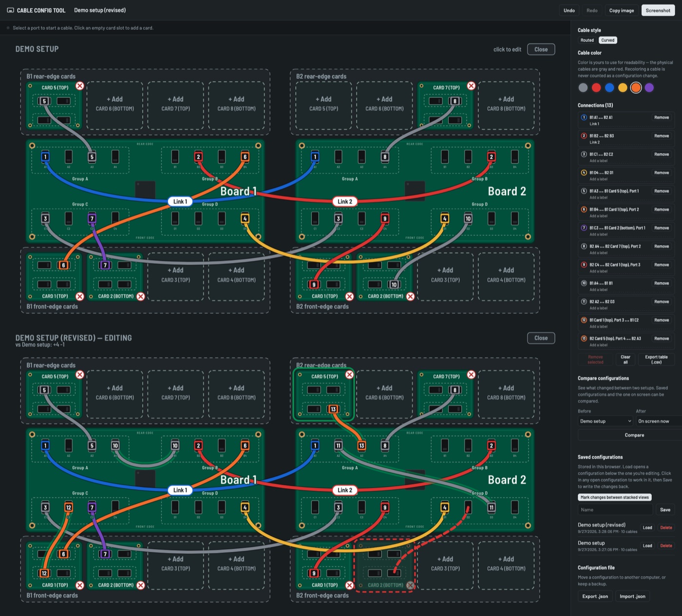
Task: Remove B2 rear-edge Card 7 (top) in the revised setup
Action: coord(471,375)
